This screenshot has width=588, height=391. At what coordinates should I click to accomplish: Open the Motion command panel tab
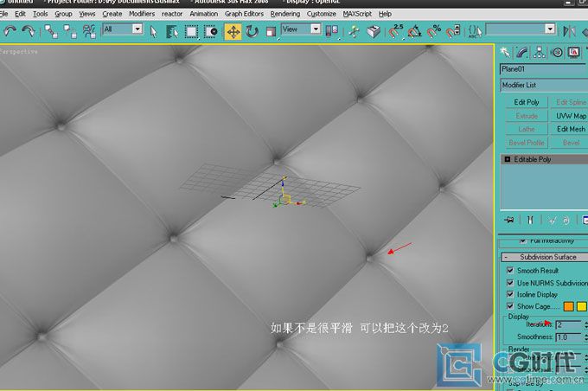point(557,52)
